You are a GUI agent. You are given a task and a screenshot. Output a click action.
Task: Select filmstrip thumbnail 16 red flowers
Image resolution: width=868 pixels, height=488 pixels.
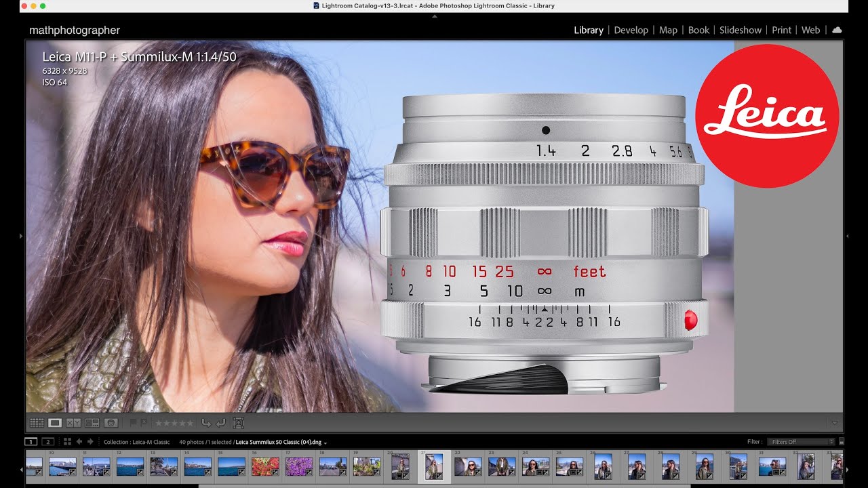265,466
